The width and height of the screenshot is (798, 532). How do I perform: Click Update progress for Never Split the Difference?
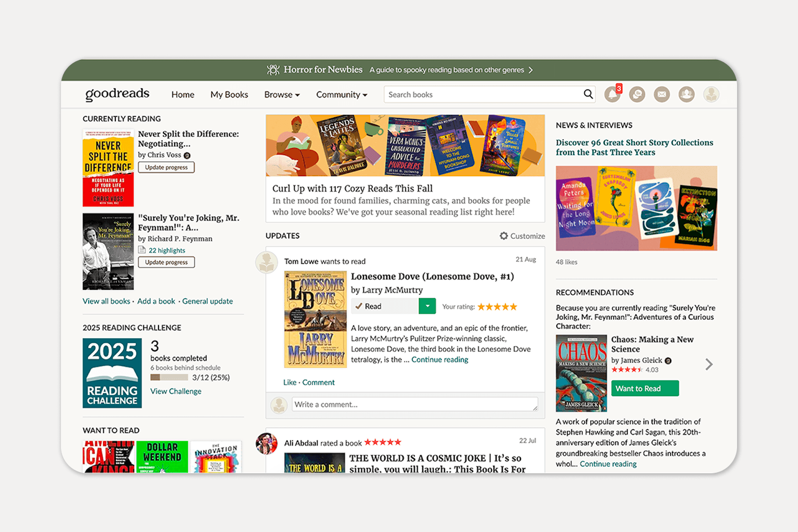[x=166, y=167]
